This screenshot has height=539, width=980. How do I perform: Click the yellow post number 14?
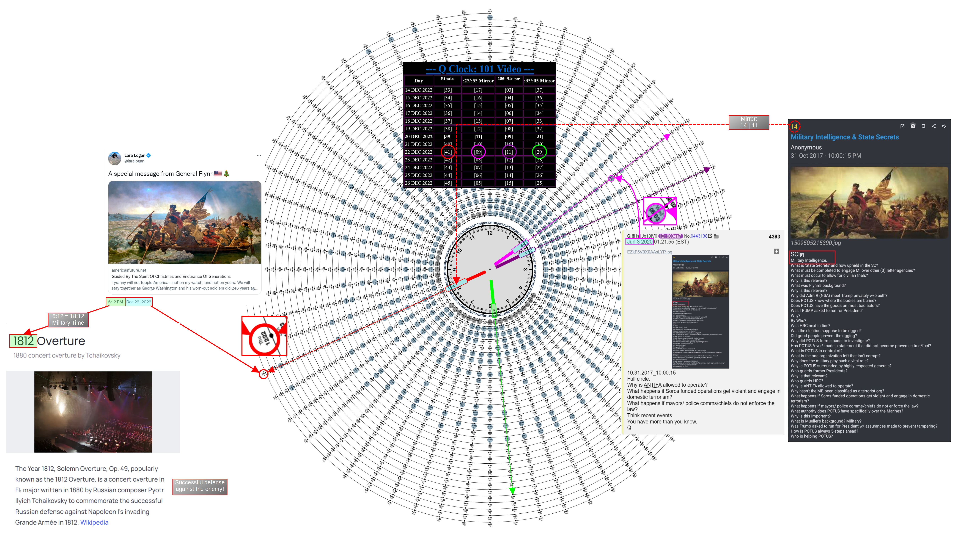pyautogui.click(x=794, y=126)
